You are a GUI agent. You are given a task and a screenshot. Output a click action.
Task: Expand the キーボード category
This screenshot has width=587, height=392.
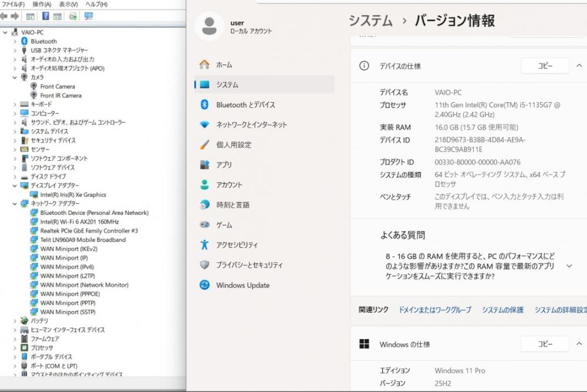coord(15,104)
